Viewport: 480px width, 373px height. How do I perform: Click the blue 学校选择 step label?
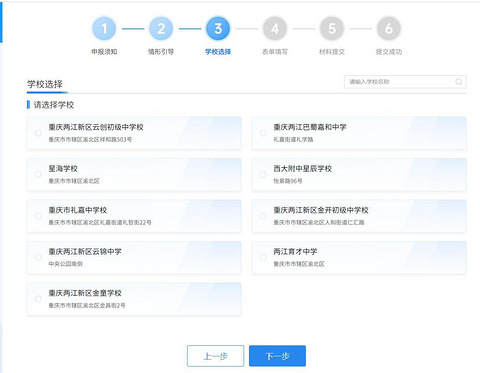218,52
